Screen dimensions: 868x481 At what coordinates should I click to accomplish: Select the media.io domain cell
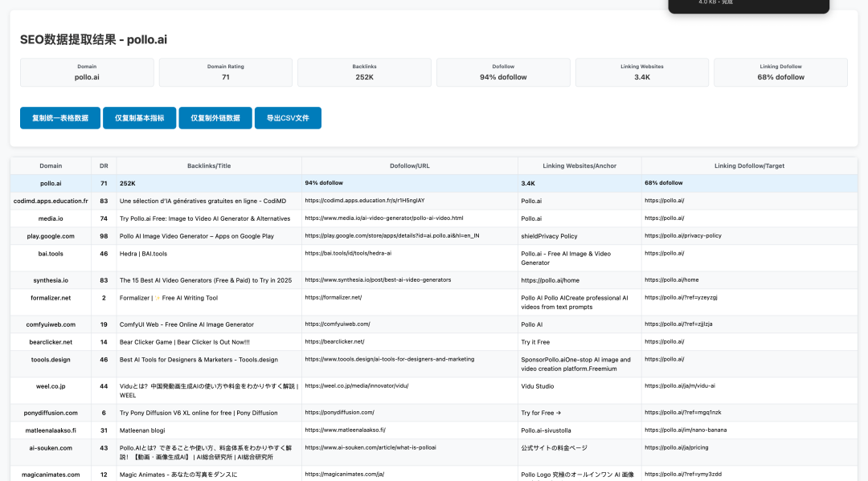[51, 219]
